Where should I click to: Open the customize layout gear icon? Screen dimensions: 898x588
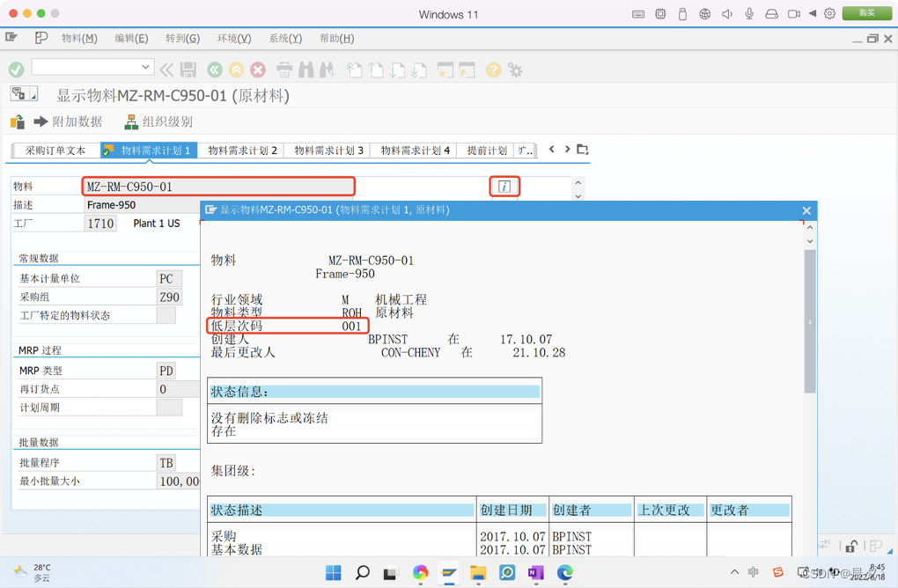pos(515,69)
